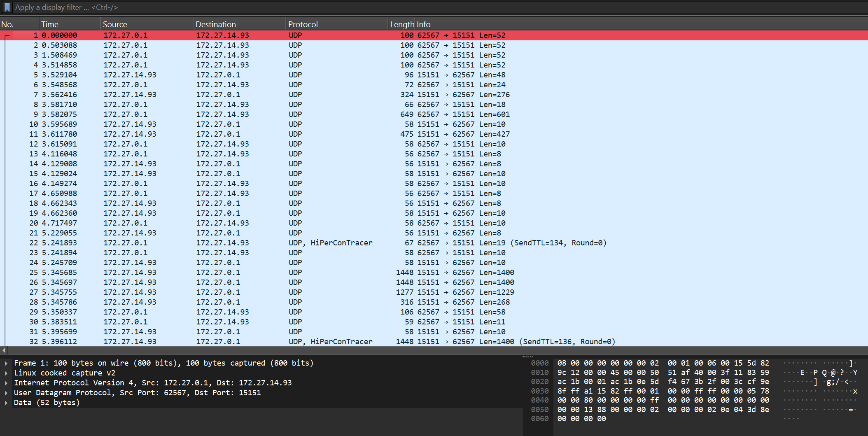Click hex dump offset row 0010
The height and width of the screenshot is (436, 868).
(539, 373)
